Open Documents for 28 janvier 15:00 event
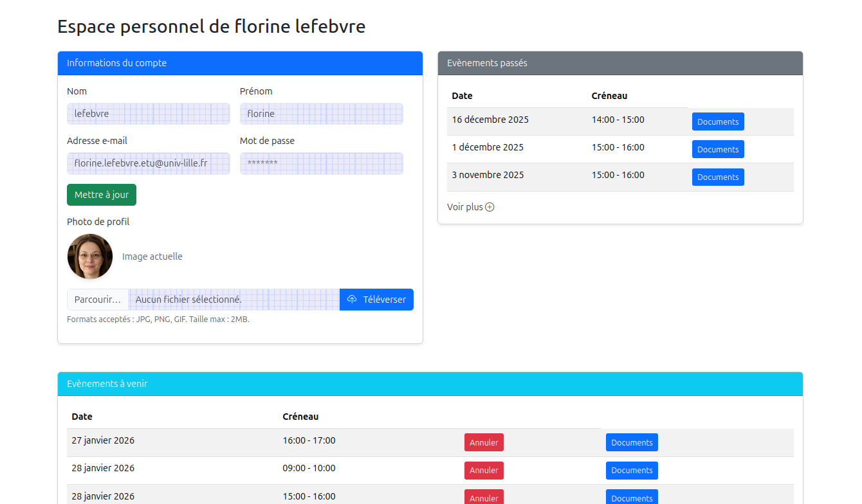 pos(632,498)
